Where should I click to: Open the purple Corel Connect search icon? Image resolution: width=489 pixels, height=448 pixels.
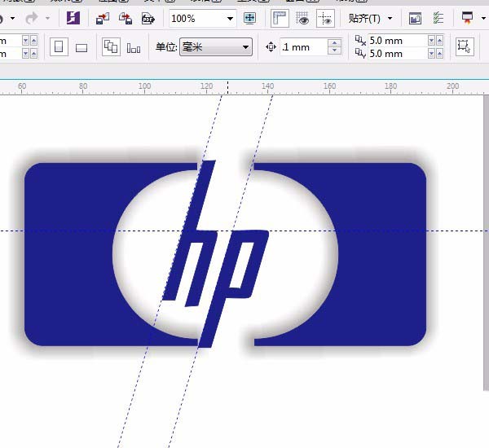tap(73, 18)
